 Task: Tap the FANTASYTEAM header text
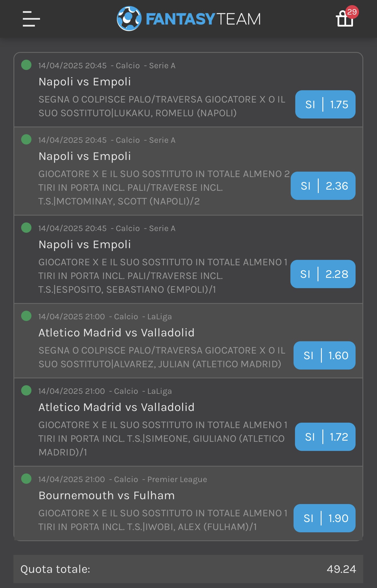coord(203,19)
